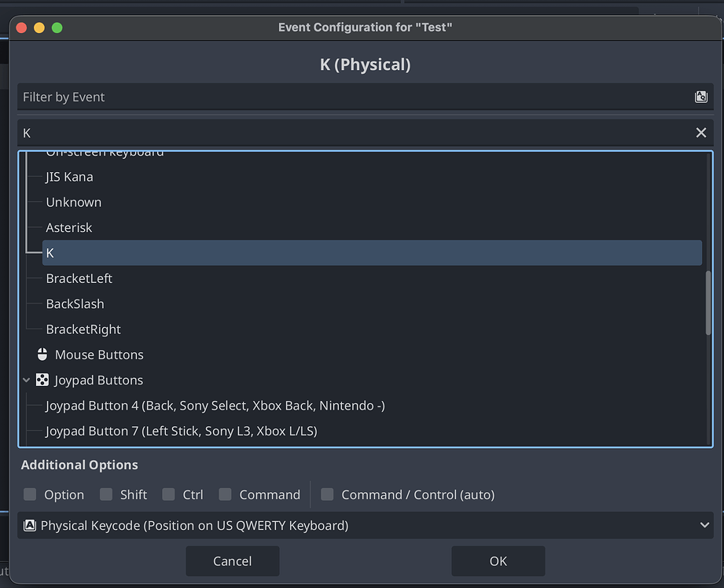Viewport: 724px width, 588px height.
Task: Select the JIS Kana key entry
Action: [x=69, y=176]
